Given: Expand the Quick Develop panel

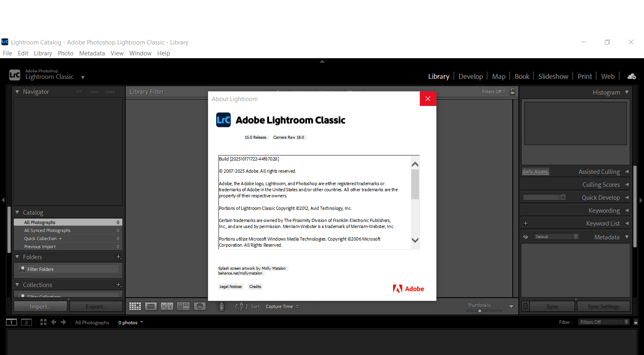Looking at the screenshot, I should pyautogui.click(x=627, y=197).
